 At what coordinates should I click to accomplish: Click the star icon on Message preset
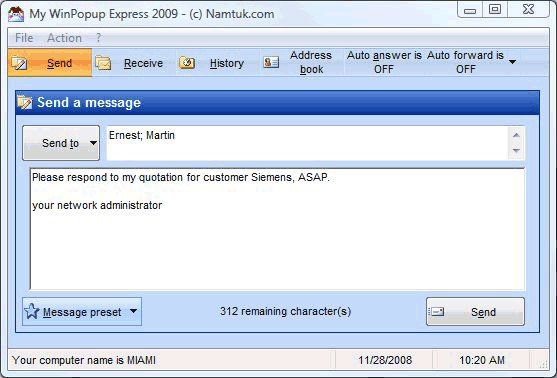click(x=32, y=311)
